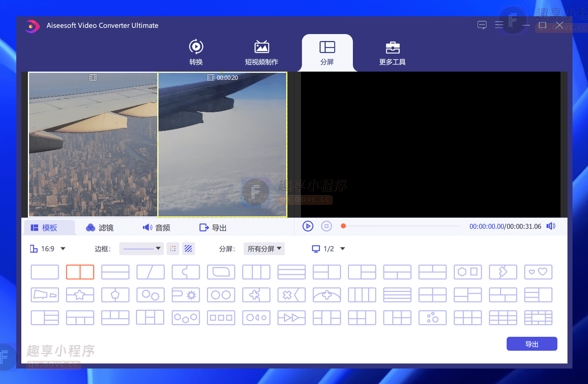Select the diamond arrow layout template
Screen dimensions: 588x384
click(503, 272)
